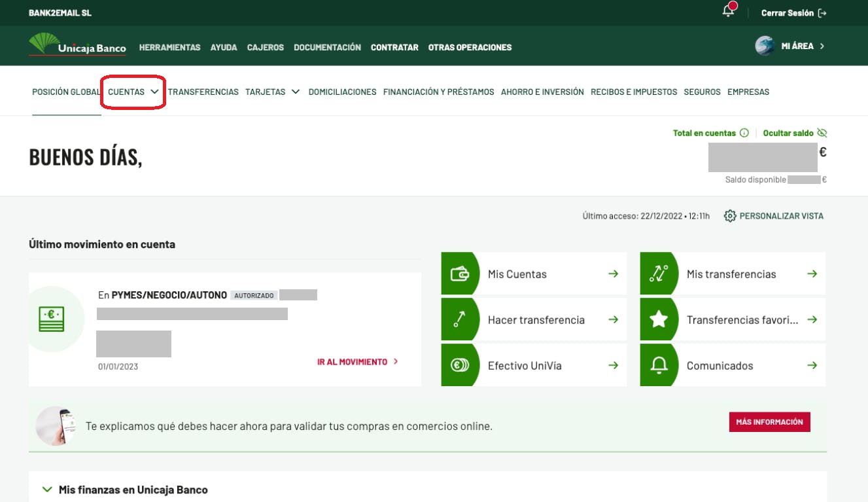
Task: Click the Cerrar Sesión logout arrow icon
Action: point(823,13)
